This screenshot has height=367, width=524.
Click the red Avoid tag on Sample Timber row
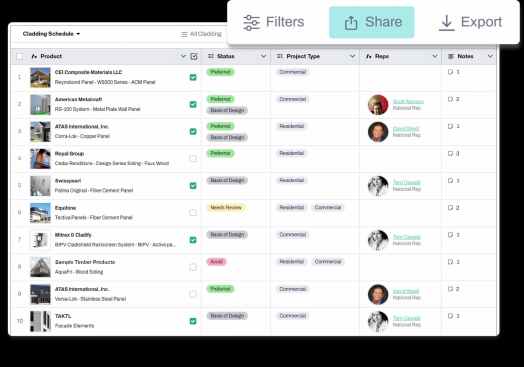pyautogui.click(x=217, y=262)
